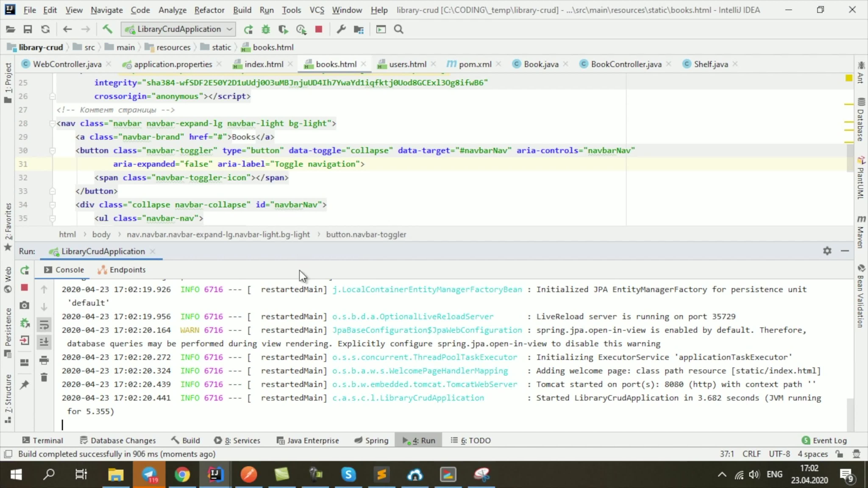Click the thread dump camera icon
This screenshot has height=488, width=868.
click(x=24, y=305)
